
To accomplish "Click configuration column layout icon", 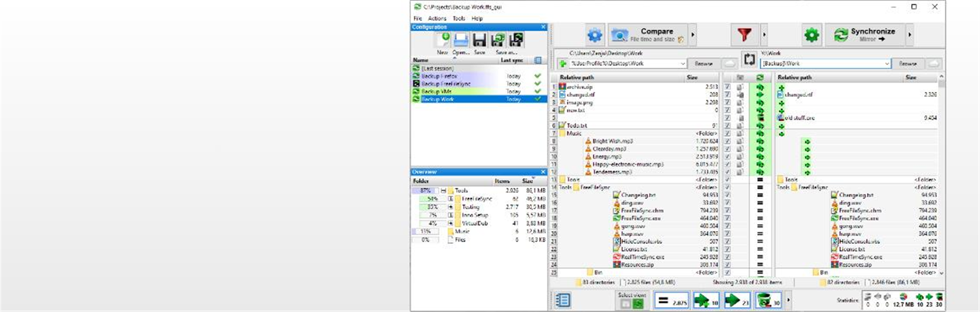I will click(x=538, y=60).
